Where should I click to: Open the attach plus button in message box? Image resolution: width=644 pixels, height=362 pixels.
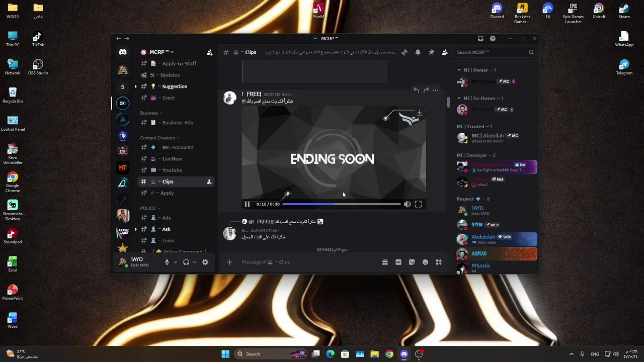(x=229, y=262)
